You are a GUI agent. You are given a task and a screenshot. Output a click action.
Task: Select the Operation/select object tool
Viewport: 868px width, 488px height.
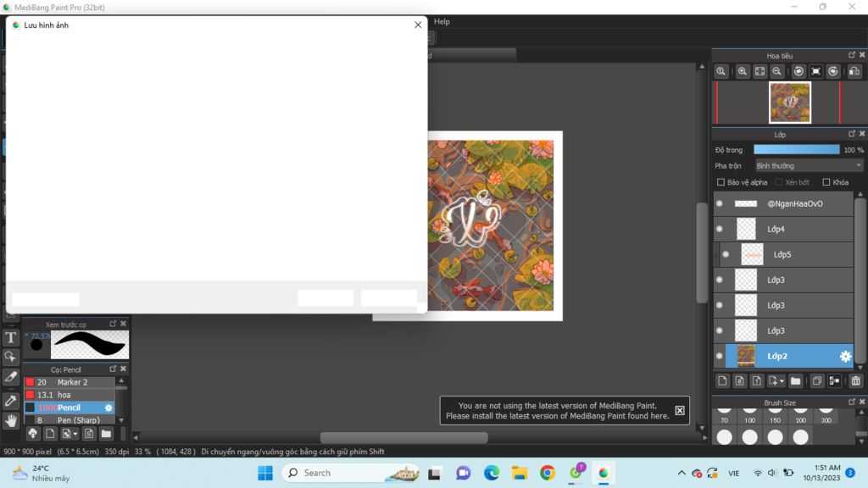(x=10, y=357)
